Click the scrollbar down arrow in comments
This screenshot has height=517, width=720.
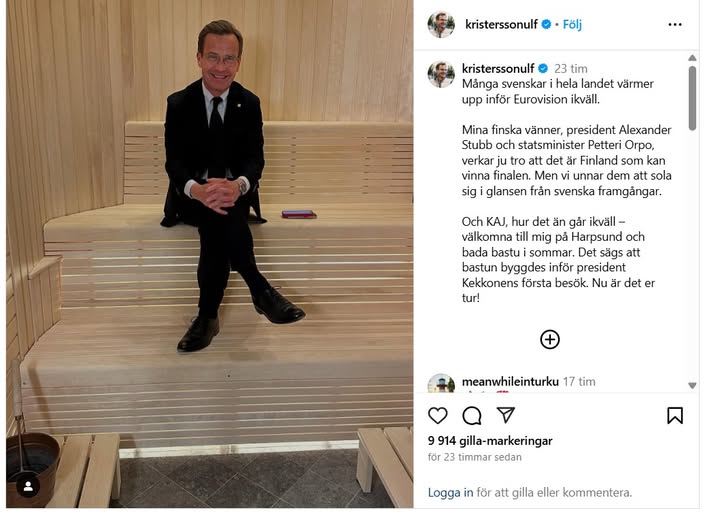692,386
